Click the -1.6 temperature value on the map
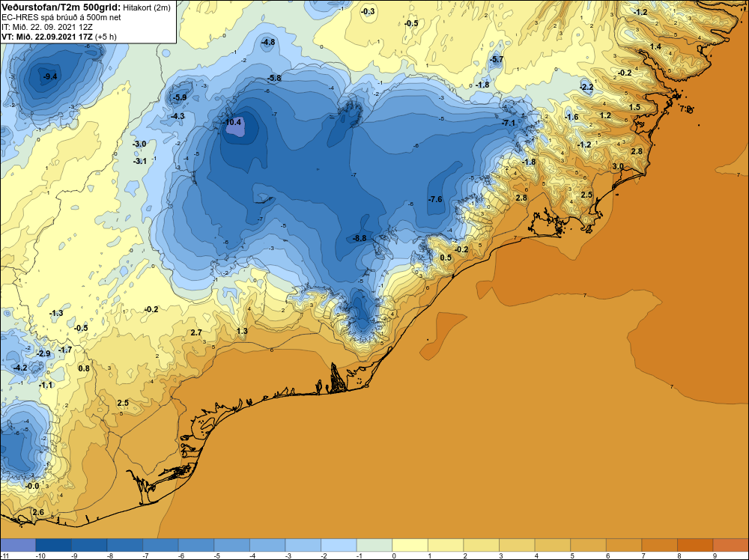The image size is (749, 560). point(571,117)
